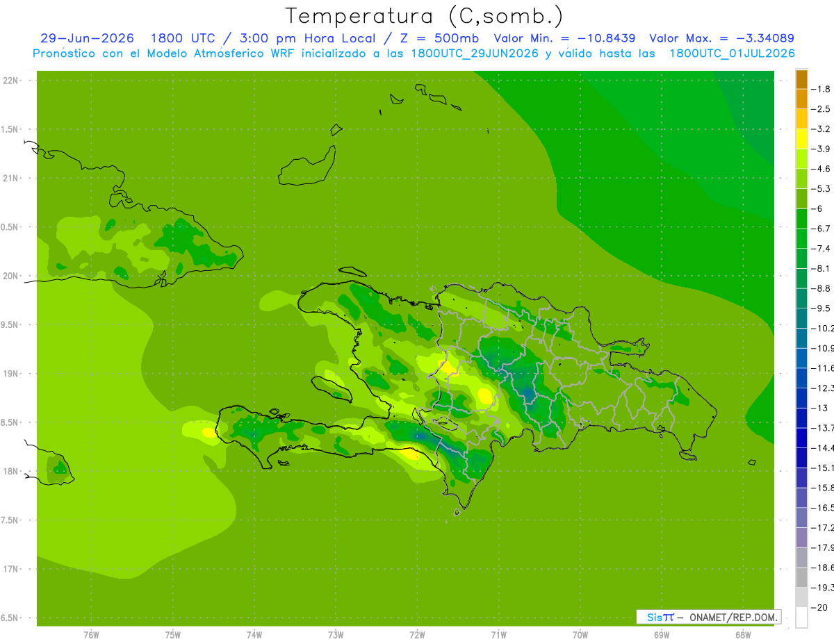Click the '19N' latitude label

point(11,374)
